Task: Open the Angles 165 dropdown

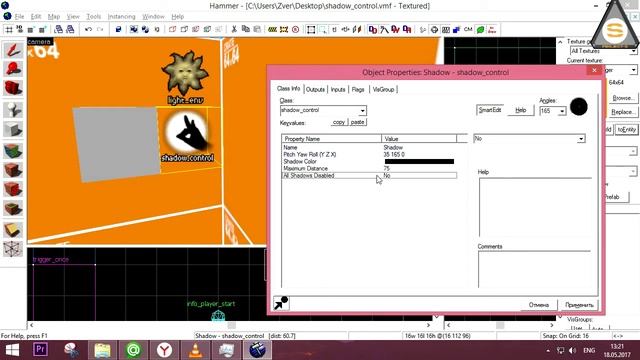Action: [x=562, y=111]
